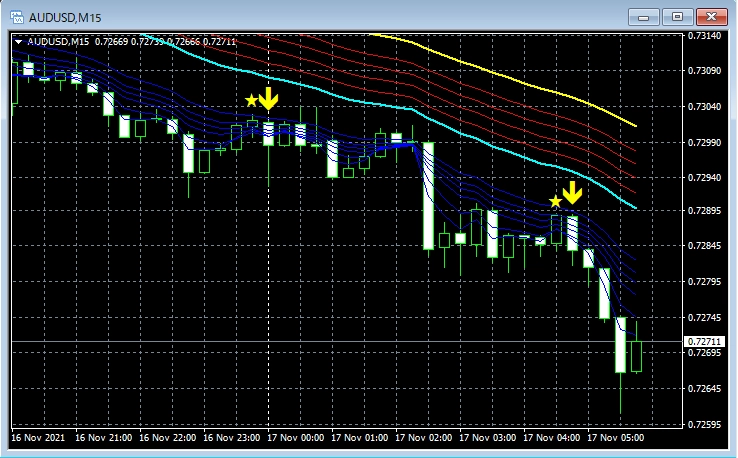
Task: Select the second yellow down arrow signal
Action: [572, 193]
